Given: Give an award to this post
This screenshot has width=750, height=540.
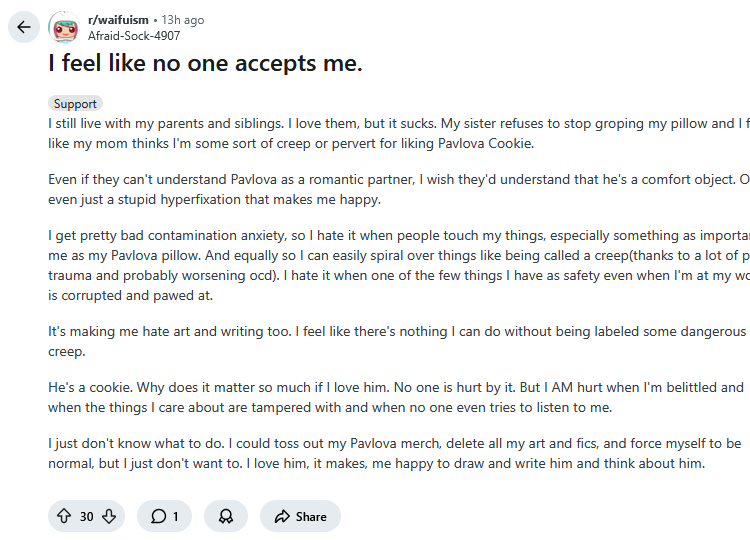Looking at the screenshot, I should click(x=226, y=516).
